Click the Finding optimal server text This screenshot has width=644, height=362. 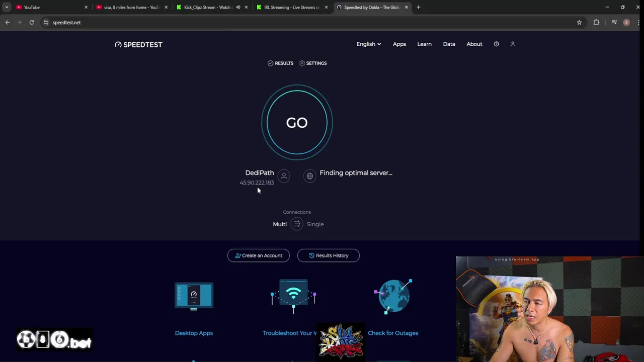[x=356, y=173]
